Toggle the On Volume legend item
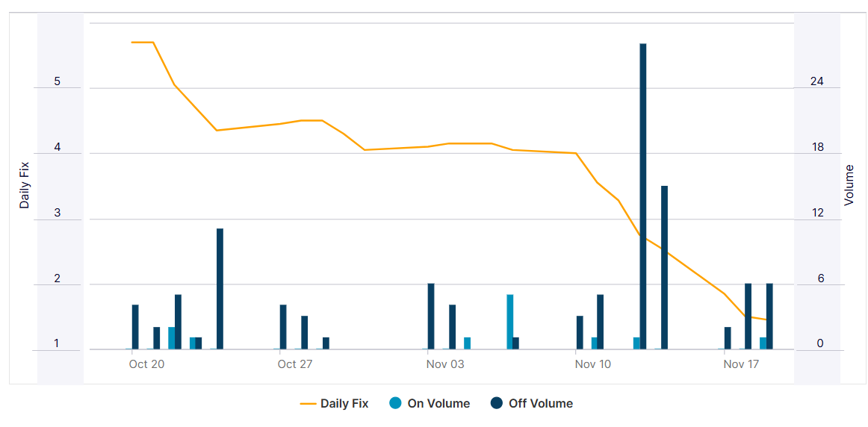868x427 pixels. 438,404
